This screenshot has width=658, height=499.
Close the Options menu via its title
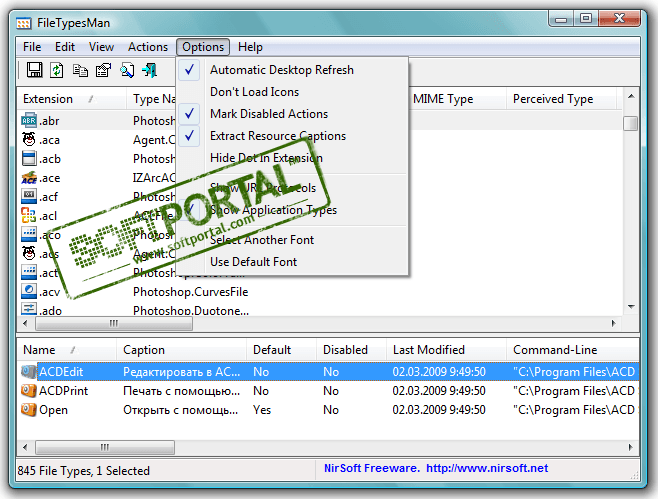pyautogui.click(x=203, y=47)
